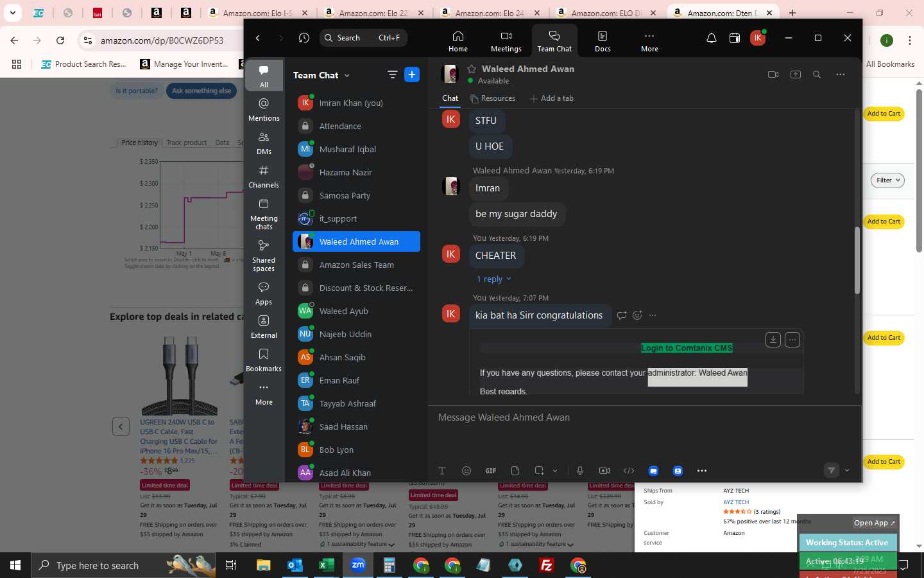Open image attachment more options
Screen dimensions: 924x578
coord(792,339)
